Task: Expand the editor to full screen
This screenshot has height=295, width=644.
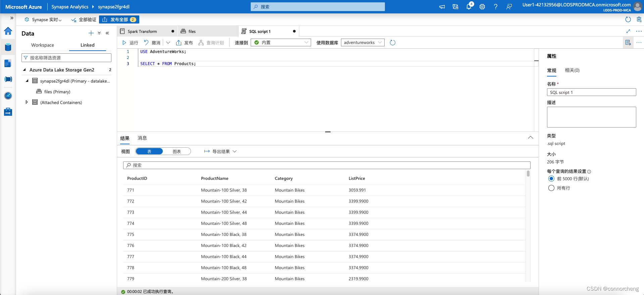Action: (628, 31)
